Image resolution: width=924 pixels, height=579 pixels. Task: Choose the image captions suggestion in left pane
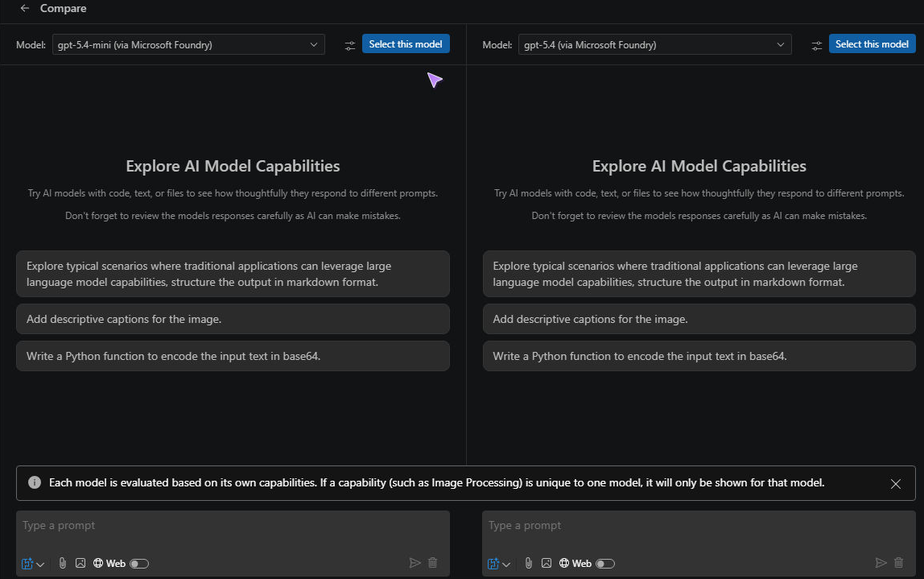pos(233,319)
